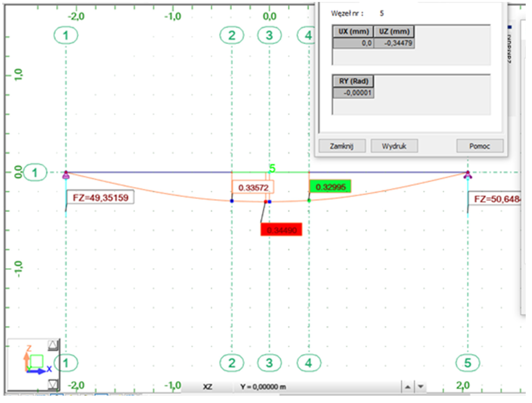The width and height of the screenshot is (532, 403).
Task: Click the up triangle in view navigator
Action: [x=53, y=345]
